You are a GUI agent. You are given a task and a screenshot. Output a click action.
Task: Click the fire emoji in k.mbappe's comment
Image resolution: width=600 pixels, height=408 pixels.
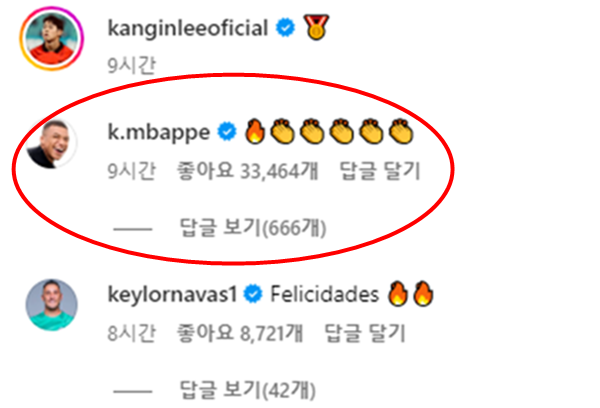(255, 131)
